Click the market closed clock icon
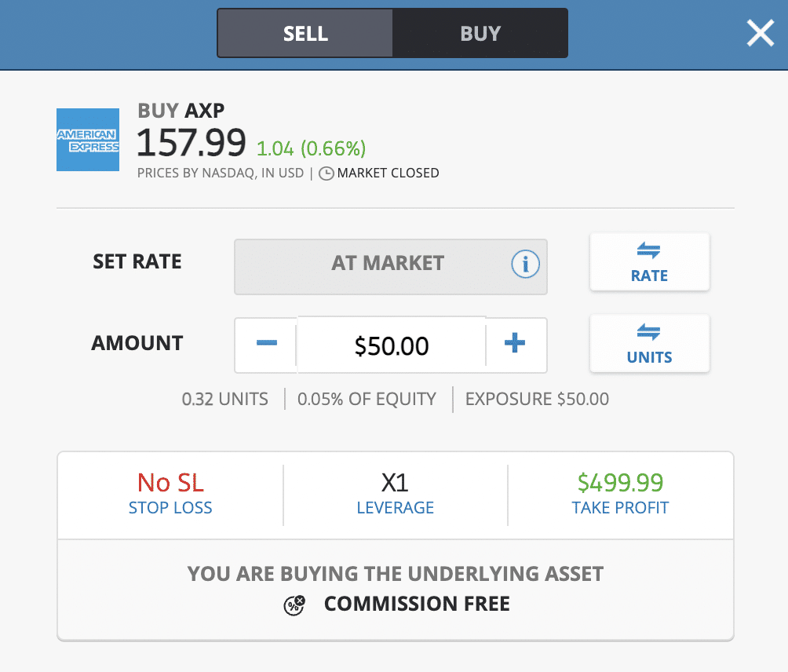Image resolution: width=788 pixels, height=672 pixels. tap(327, 173)
